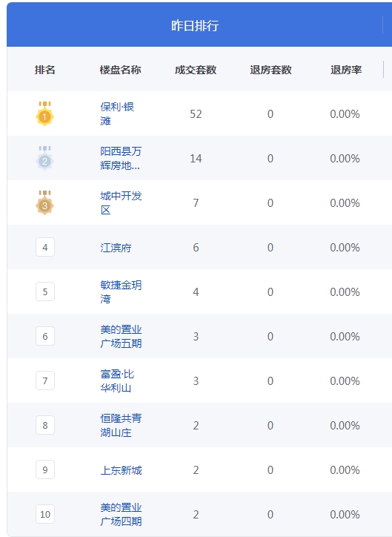Open the 上东新城 property link
392x537 pixels.
pos(121,470)
